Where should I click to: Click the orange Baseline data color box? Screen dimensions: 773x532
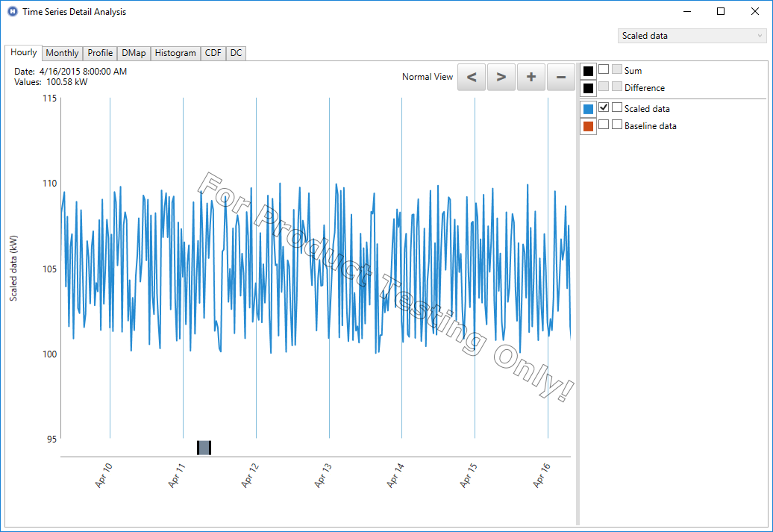point(588,125)
